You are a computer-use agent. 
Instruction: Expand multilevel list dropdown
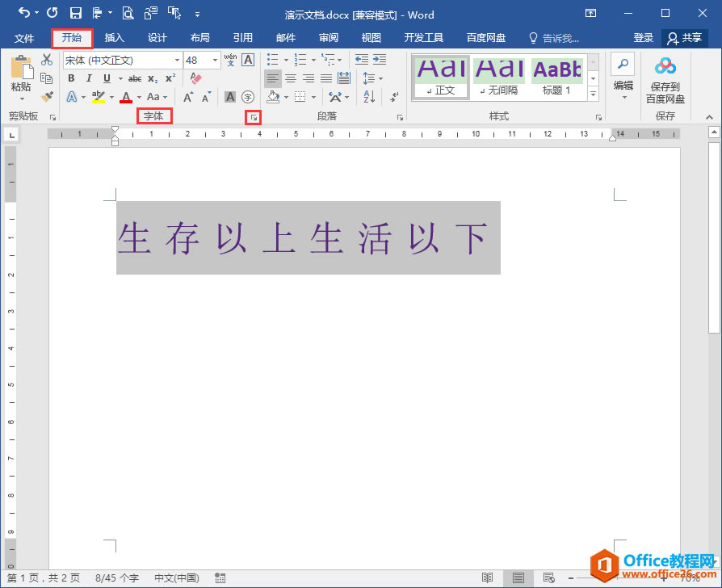[x=340, y=60]
